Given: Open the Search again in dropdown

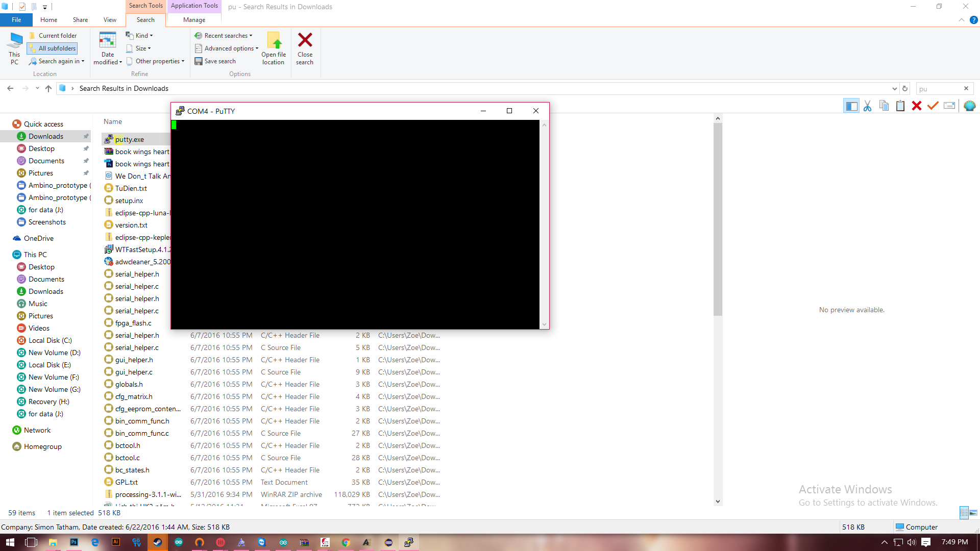Looking at the screenshot, I should coord(57,61).
